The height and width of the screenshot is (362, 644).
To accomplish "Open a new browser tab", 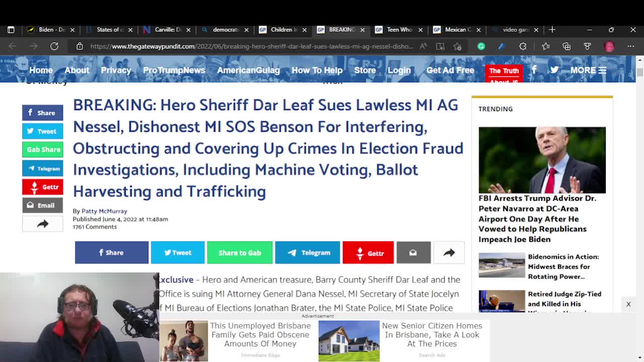I will tap(552, 30).
